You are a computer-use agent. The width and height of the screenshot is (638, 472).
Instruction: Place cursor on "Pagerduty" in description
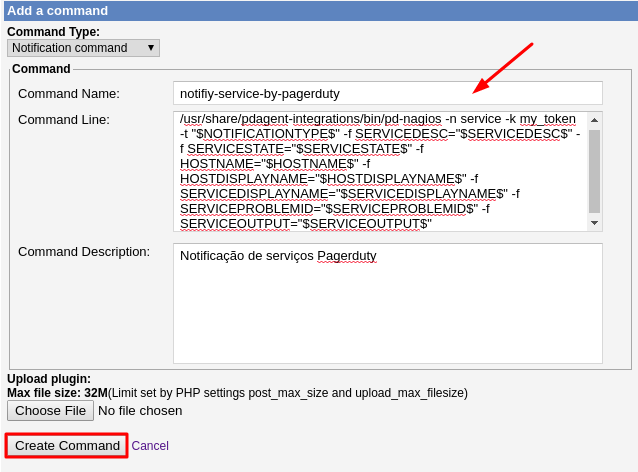coord(346,256)
